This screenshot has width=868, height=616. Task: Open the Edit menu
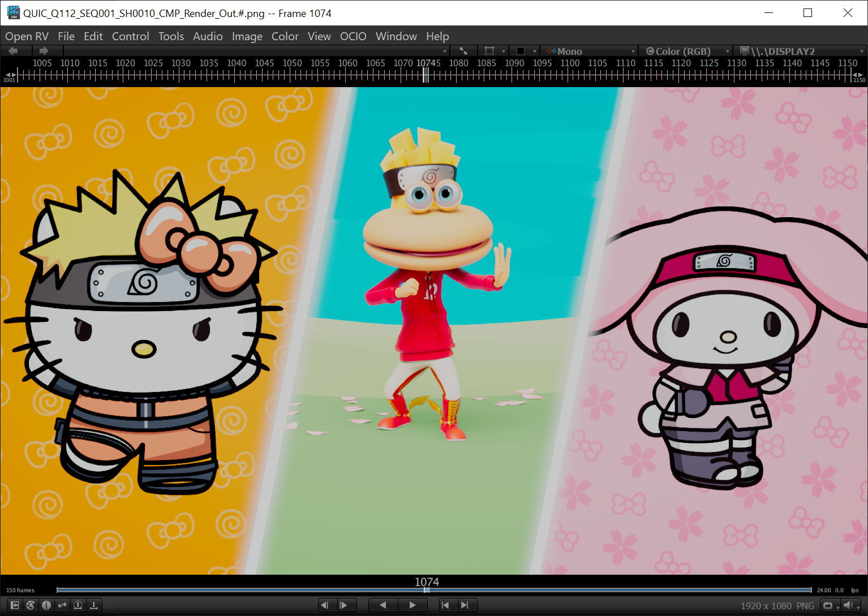pos(93,36)
